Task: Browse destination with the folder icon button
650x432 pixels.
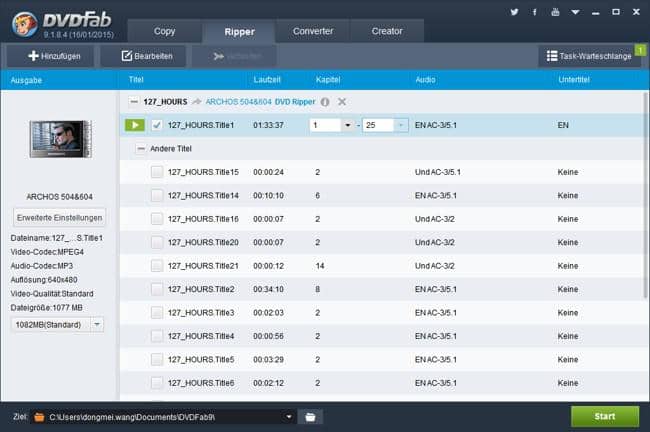Action: pos(310,417)
